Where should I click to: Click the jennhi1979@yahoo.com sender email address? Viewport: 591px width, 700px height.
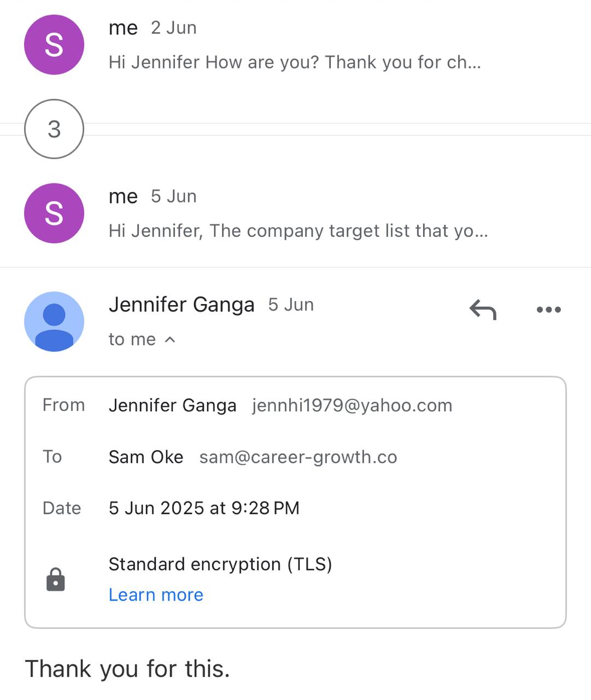(352, 406)
